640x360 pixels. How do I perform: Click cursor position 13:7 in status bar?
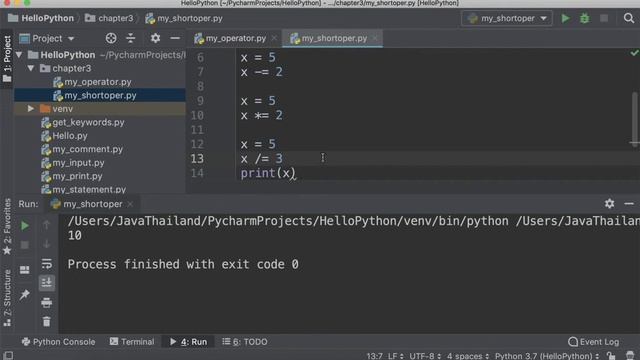(374, 356)
